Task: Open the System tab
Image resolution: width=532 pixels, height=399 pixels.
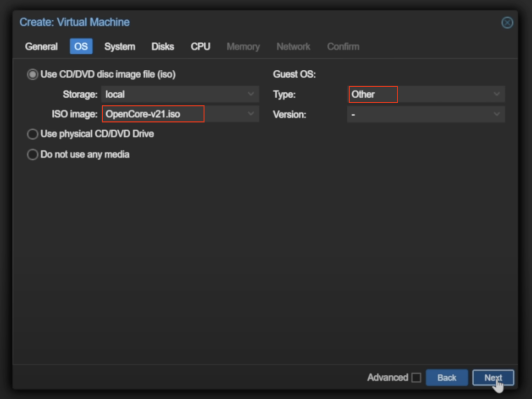Action: pyautogui.click(x=119, y=46)
